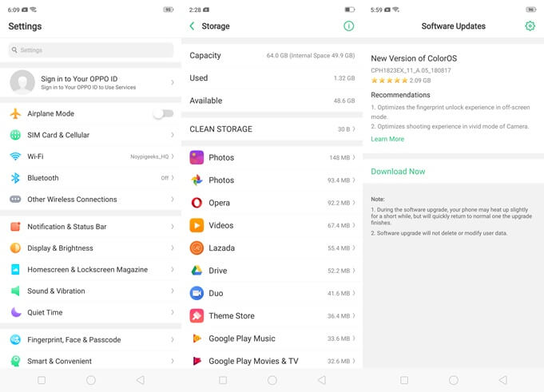Tap the SIM Card & Cellular globe icon

click(15, 135)
